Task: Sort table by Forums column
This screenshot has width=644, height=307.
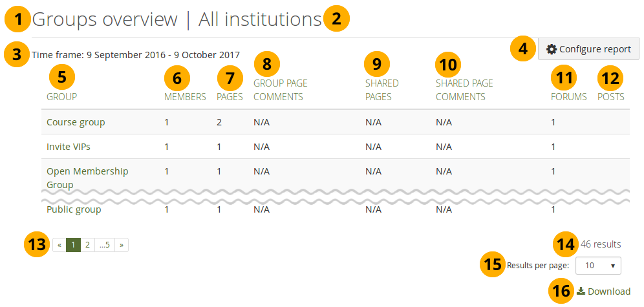Action: [568, 97]
